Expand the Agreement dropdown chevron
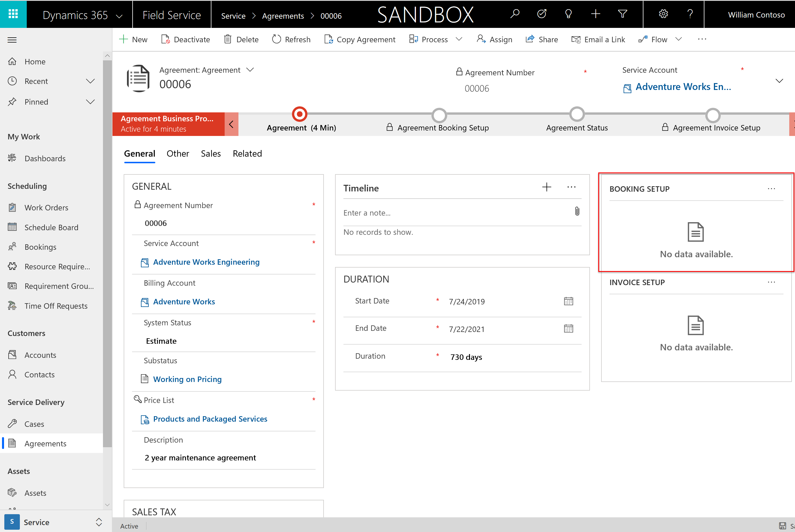Screen dimensions: 795x532 [251, 70]
